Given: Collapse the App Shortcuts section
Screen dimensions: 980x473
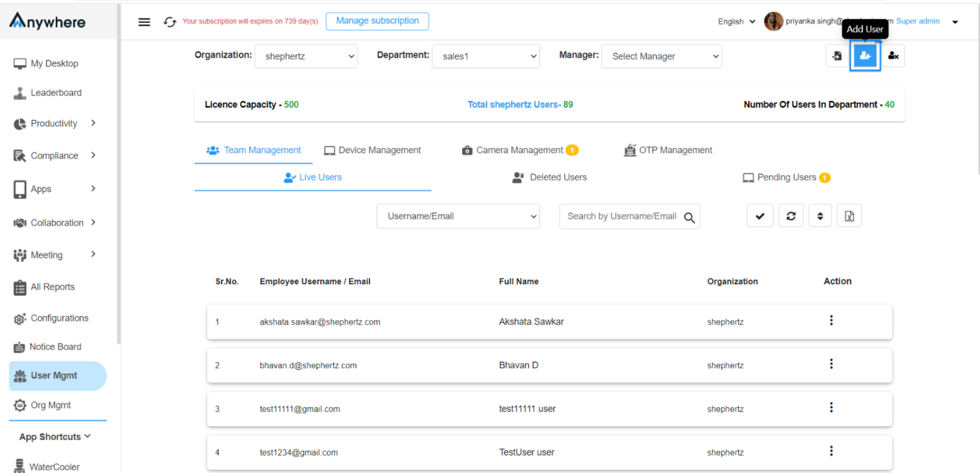Looking at the screenshot, I should [x=55, y=437].
